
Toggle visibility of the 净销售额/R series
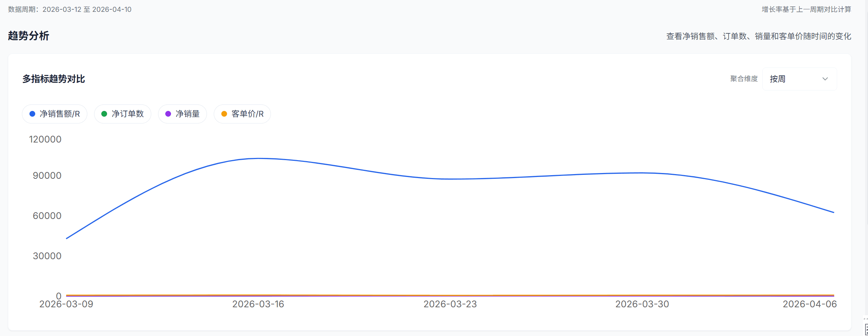tap(55, 113)
